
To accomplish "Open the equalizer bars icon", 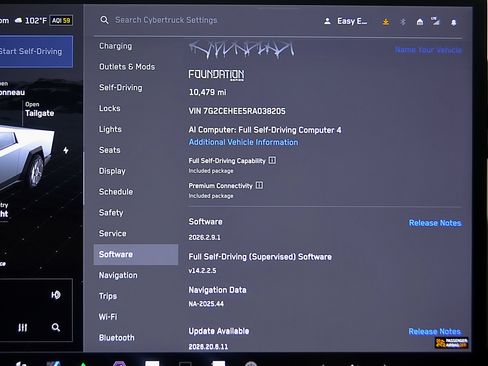I will tap(22, 328).
